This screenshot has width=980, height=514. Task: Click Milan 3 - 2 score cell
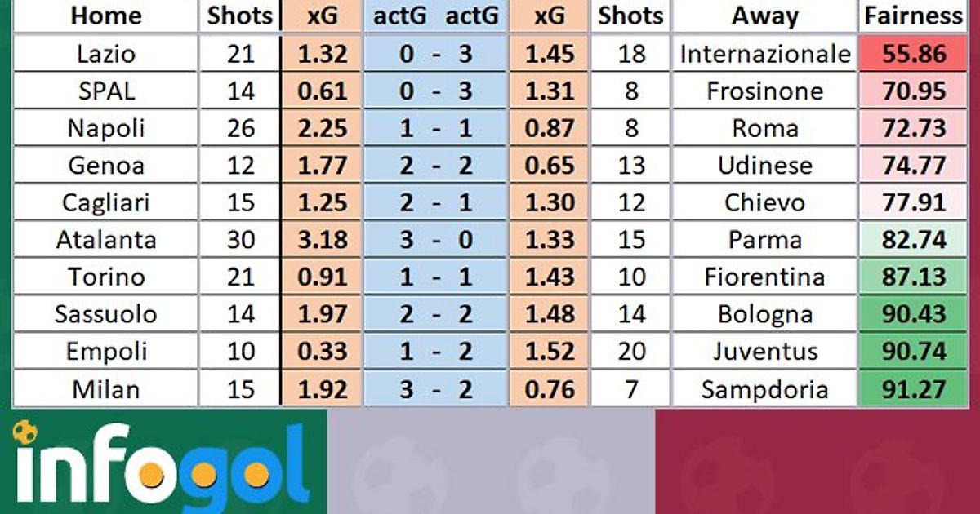click(436, 389)
